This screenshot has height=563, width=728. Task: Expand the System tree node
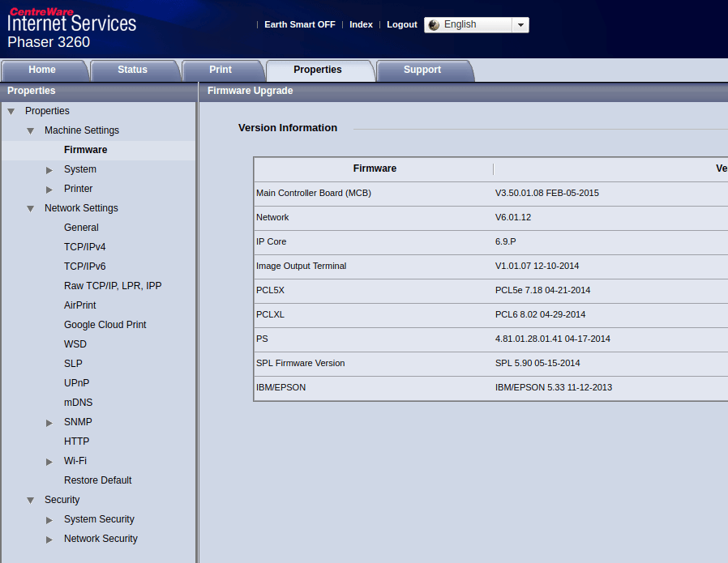click(x=49, y=170)
